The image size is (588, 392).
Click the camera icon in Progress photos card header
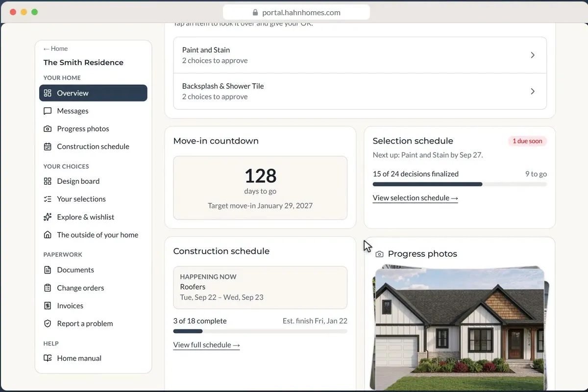pyautogui.click(x=379, y=254)
